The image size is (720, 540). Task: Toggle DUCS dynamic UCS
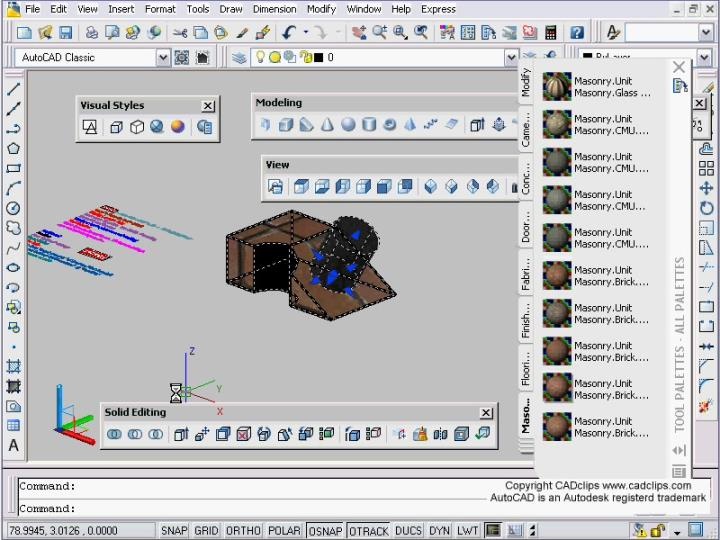(x=408, y=530)
